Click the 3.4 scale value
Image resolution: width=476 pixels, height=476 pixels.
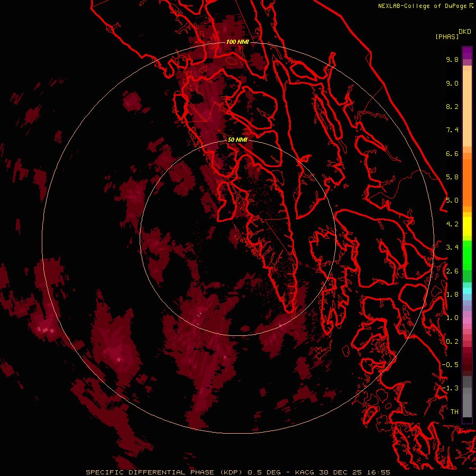tap(452, 248)
